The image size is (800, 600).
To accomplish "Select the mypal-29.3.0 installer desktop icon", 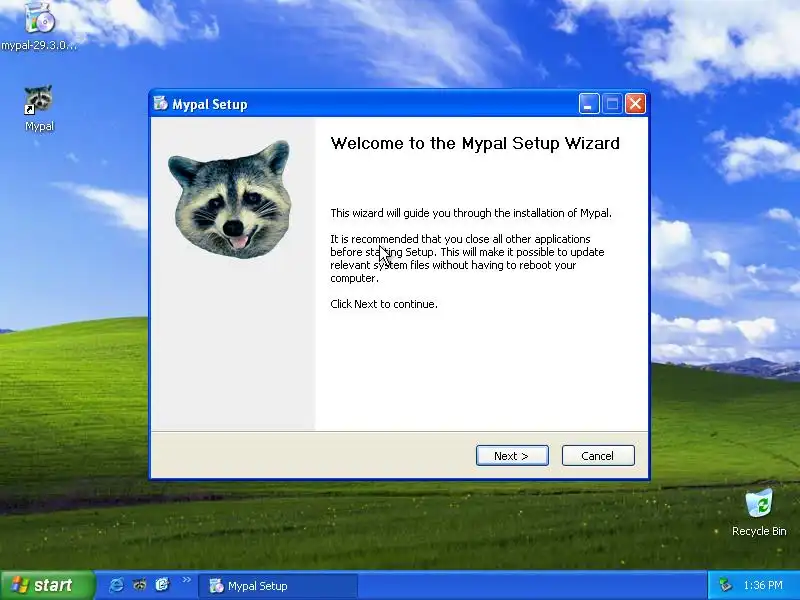I will pyautogui.click(x=39, y=26).
